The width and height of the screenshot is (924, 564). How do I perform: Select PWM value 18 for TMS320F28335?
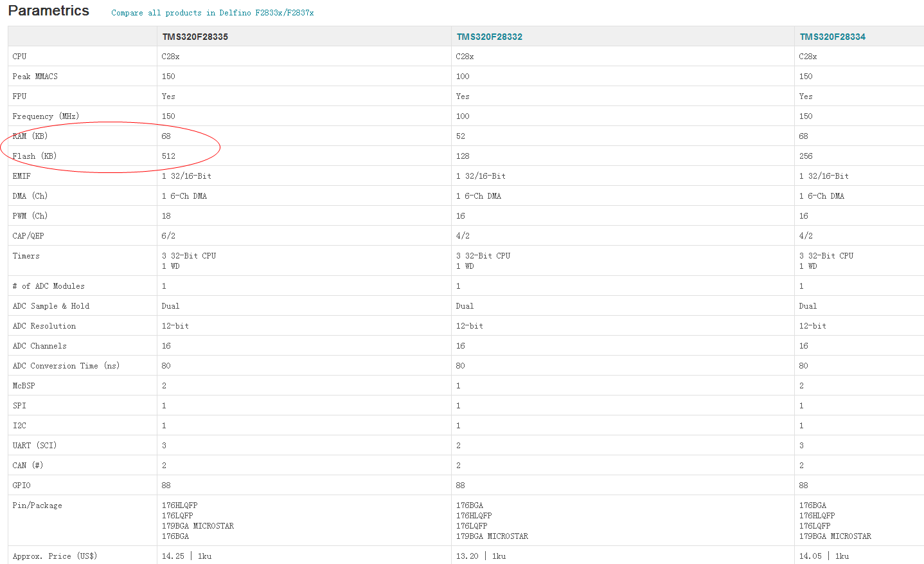pos(166,216)
